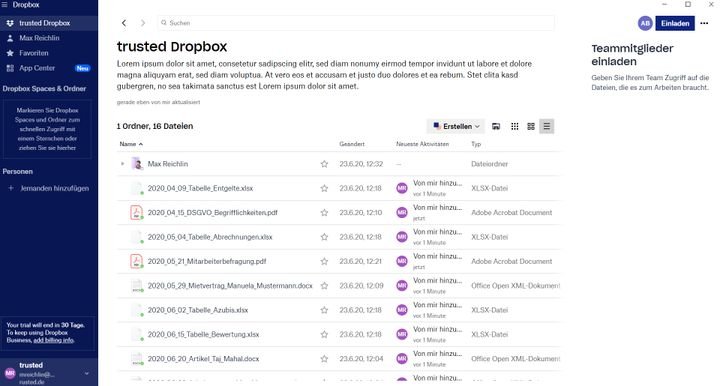Viewport: 720px width, 386px height.
Task: Star 2020_05_04_Tabelle_Abrechnungen.xlsx
Action: 324,237
